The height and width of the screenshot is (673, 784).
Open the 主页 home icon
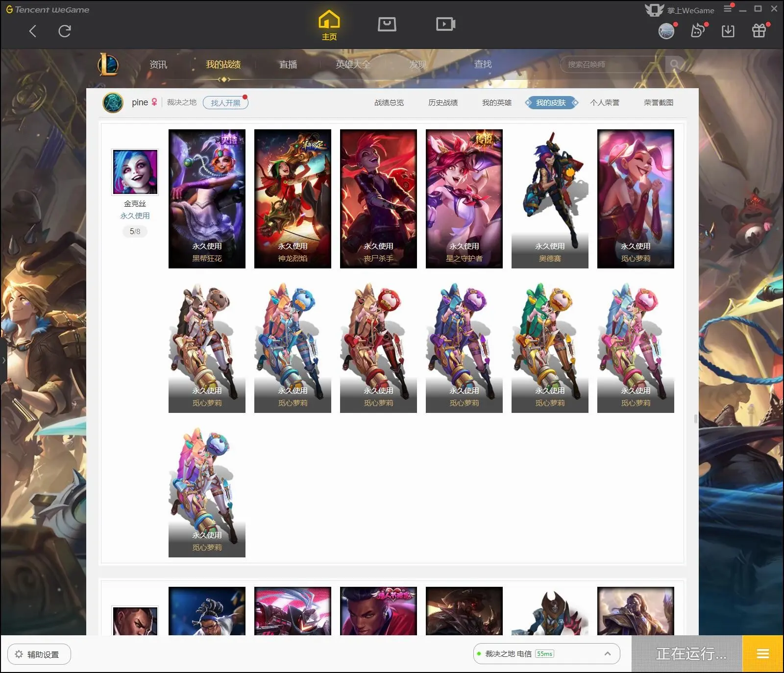[x=329, y=25]
